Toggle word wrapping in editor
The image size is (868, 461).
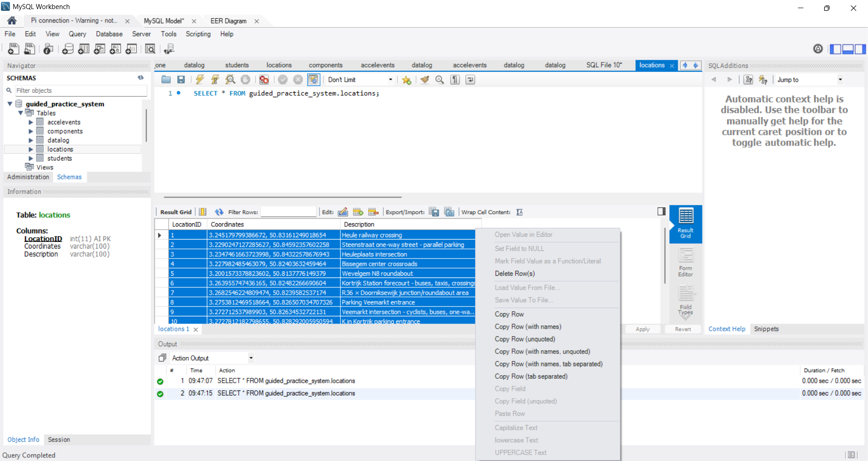tap(470, 80)
